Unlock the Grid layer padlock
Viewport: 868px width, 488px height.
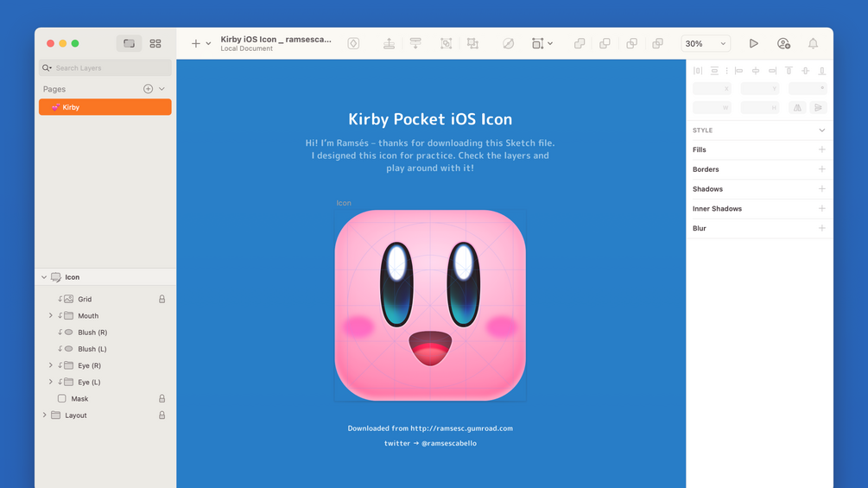click(x=162, y=299)
